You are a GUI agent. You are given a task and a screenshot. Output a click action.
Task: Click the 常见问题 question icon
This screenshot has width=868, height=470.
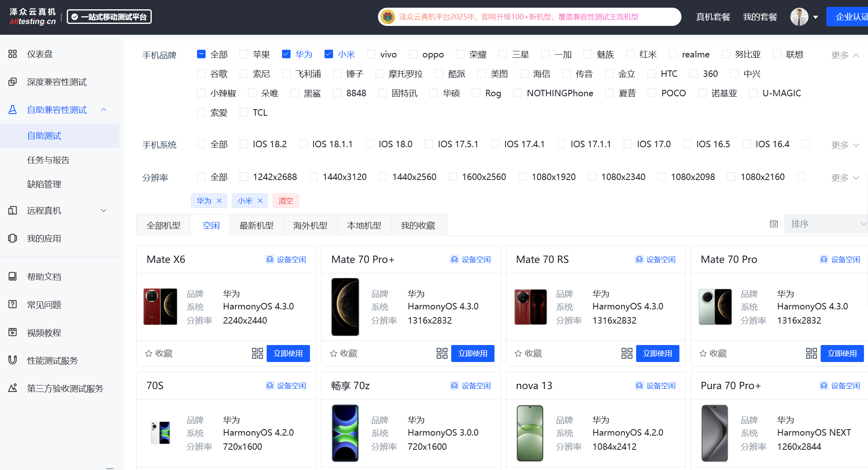pos(13,304)
